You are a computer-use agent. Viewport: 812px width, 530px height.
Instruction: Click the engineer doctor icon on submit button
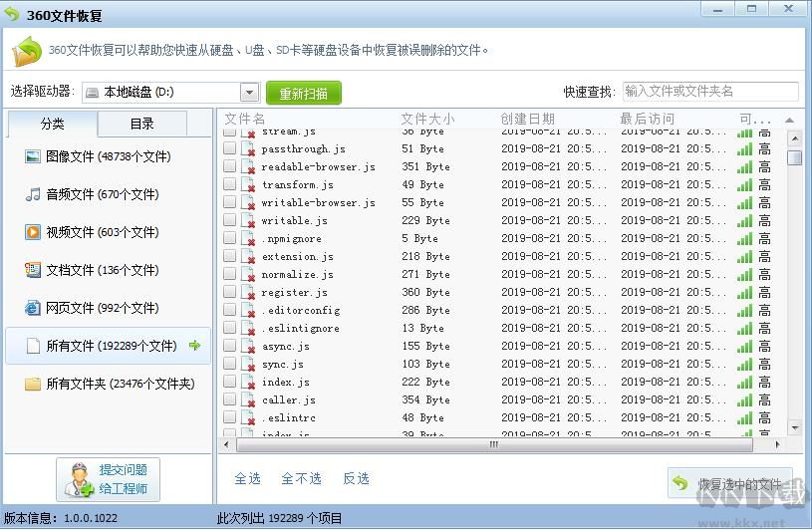pos(80,479)
